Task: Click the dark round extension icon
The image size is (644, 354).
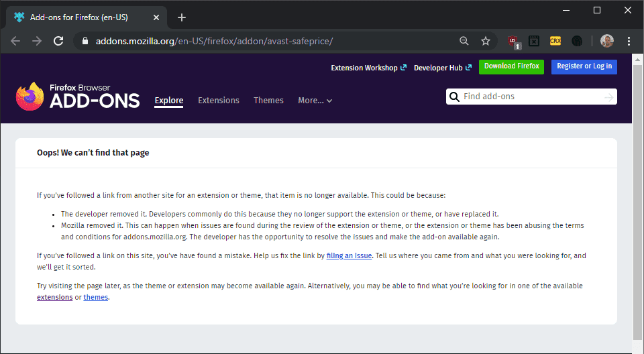Action: 577,41
